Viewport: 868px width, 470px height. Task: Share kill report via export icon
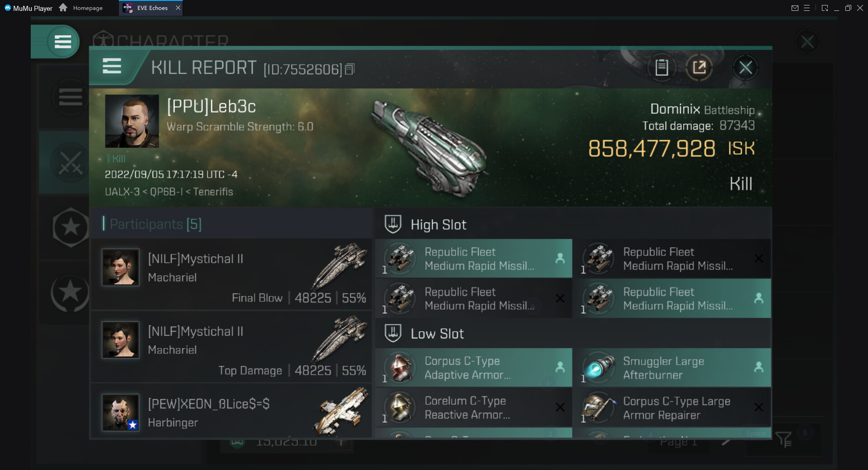pos(699,68)
